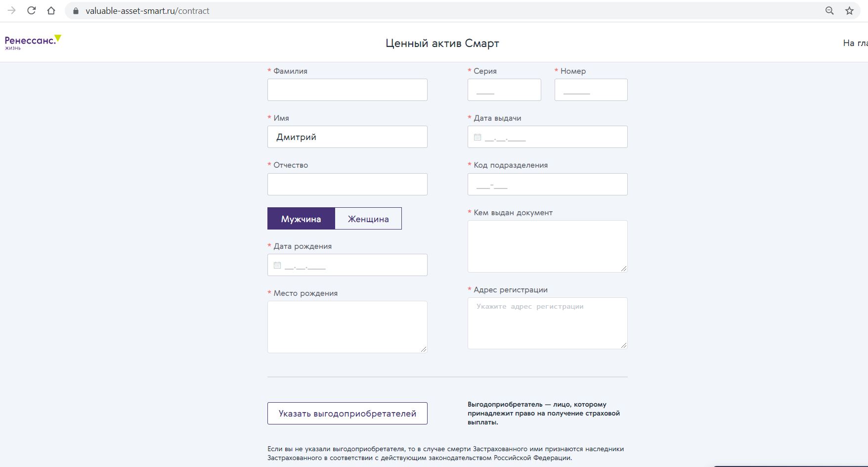Focus the Код подразделения field
Screen dimensions: 868x467
click(548, 184)
